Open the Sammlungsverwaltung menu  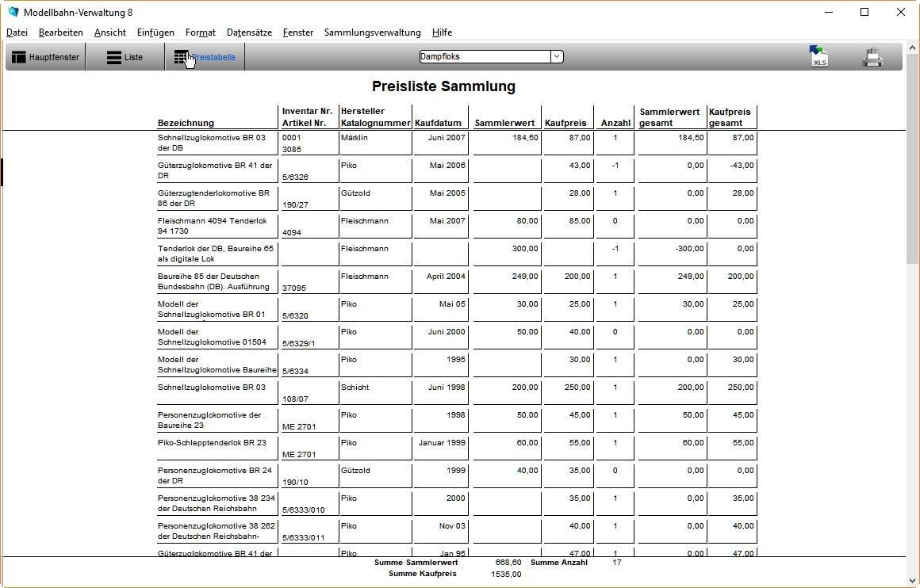pyautogui.click(x=372, y=32)
